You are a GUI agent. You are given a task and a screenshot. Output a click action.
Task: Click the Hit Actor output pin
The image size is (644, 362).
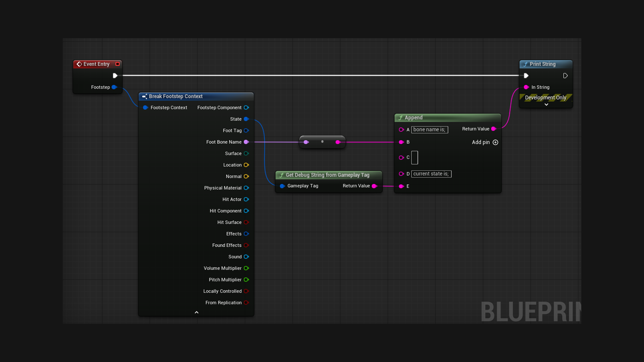coord(246,199)
